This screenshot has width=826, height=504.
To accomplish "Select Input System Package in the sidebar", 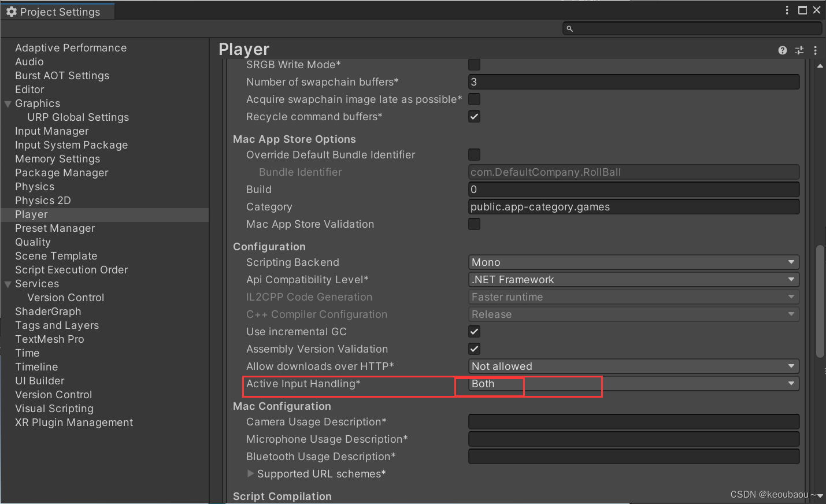I will (x=71, y=145).
